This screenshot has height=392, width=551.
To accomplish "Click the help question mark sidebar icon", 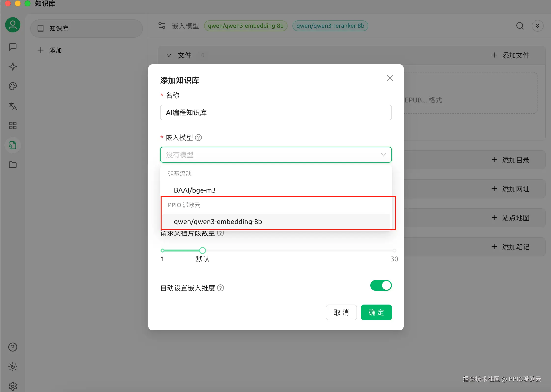I will coord(13,347).
